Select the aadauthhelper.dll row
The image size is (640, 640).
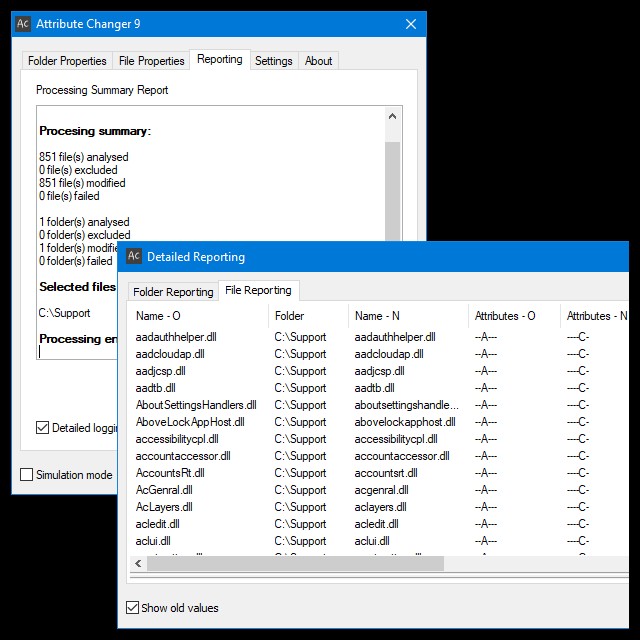pyautogui.click(x=176, y=337)
